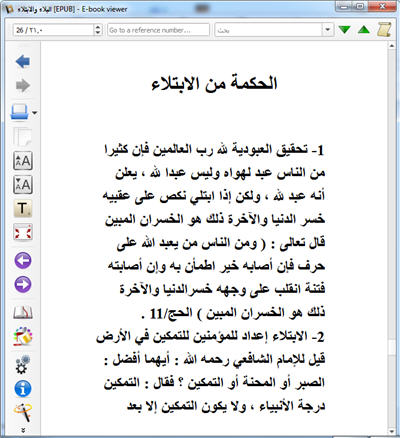Open the ebook with the blue book icon
400x438 pixels.
pos(19,112)
